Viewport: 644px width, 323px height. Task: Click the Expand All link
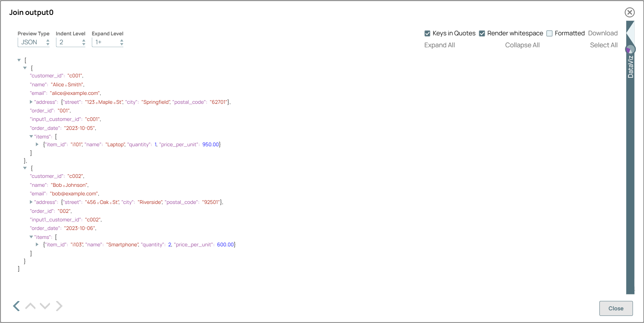(439, 45)
